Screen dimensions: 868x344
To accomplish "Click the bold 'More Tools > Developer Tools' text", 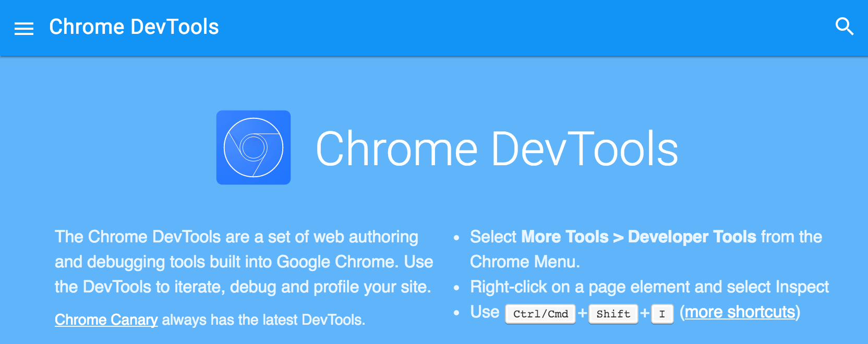I will tap(638, 237).
